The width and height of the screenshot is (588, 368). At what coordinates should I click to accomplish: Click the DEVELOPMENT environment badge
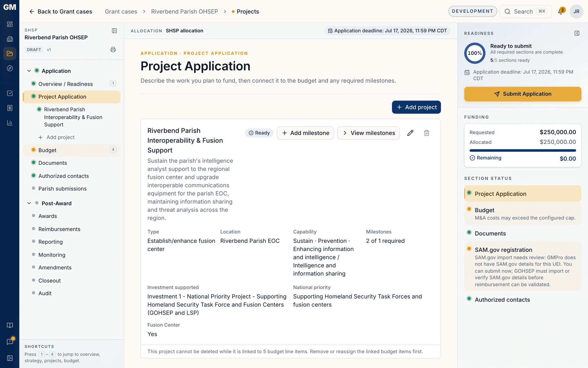coord(472,11)
